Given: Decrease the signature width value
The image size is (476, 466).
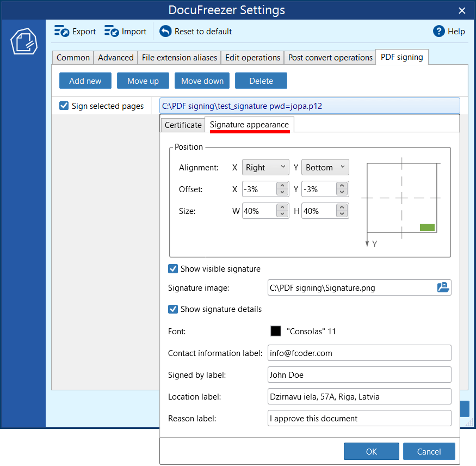Looking at the screenshot, I should [282, 214].
